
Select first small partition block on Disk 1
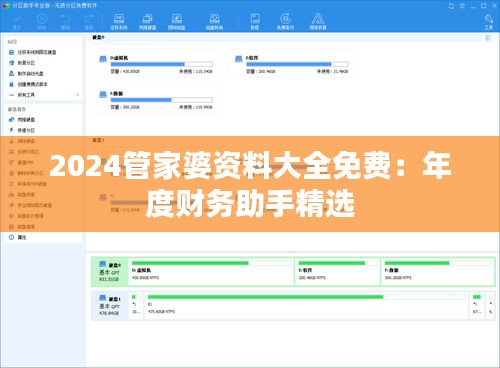click(x=136, y=306)
